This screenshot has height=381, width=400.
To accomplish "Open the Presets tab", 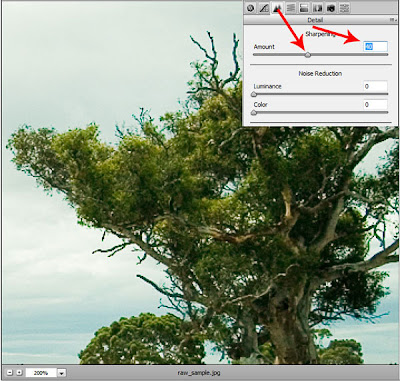I will (344, 8).
